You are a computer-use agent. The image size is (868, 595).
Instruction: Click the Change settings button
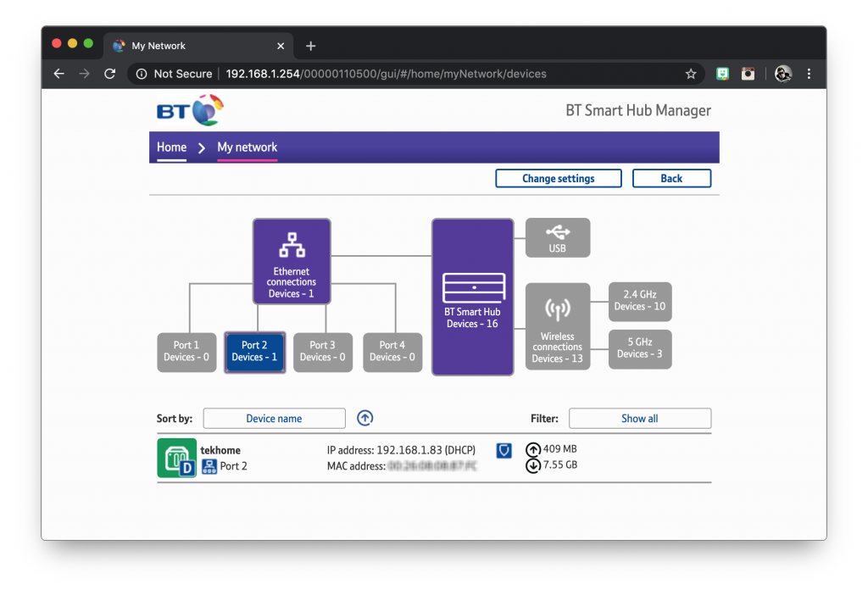tap(558, 178)
